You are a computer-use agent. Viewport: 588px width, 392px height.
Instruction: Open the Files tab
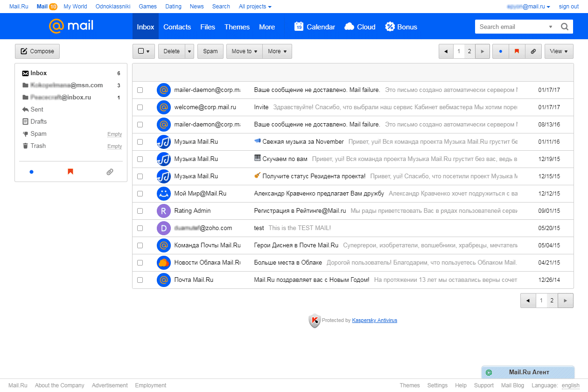click(208, 27)
